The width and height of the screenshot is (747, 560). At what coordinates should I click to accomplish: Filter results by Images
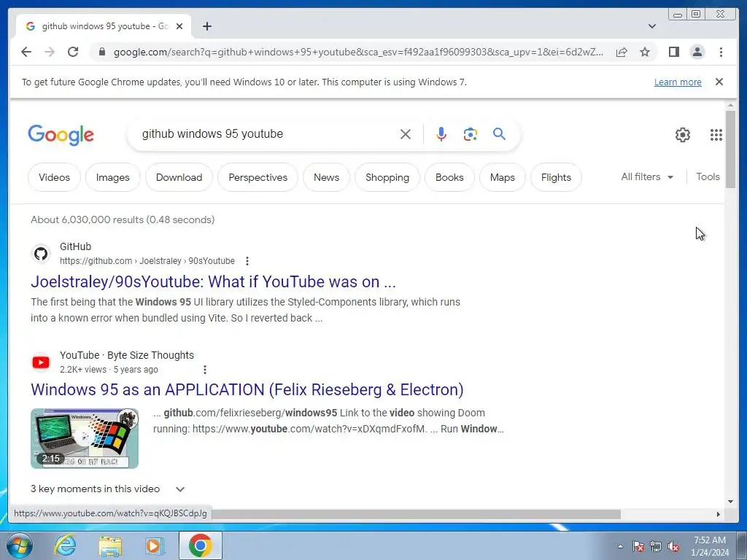[113, 177]
